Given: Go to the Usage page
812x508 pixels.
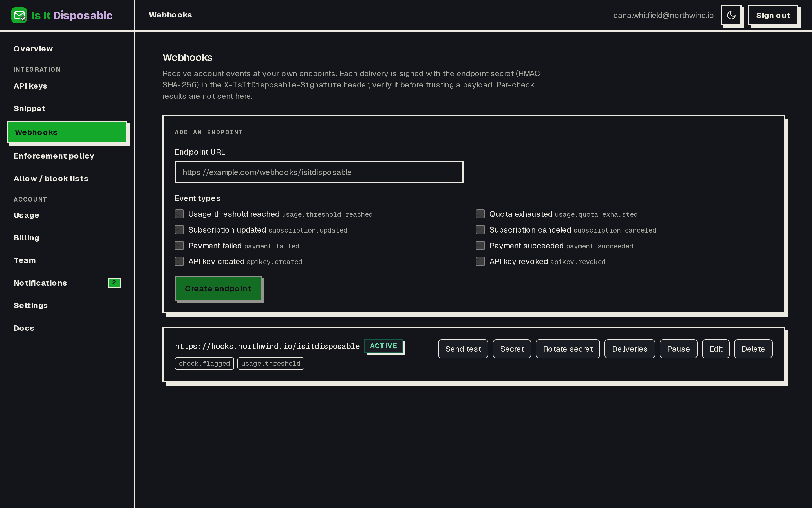Looking at the screenshot, I should click(x=67, y=215).
